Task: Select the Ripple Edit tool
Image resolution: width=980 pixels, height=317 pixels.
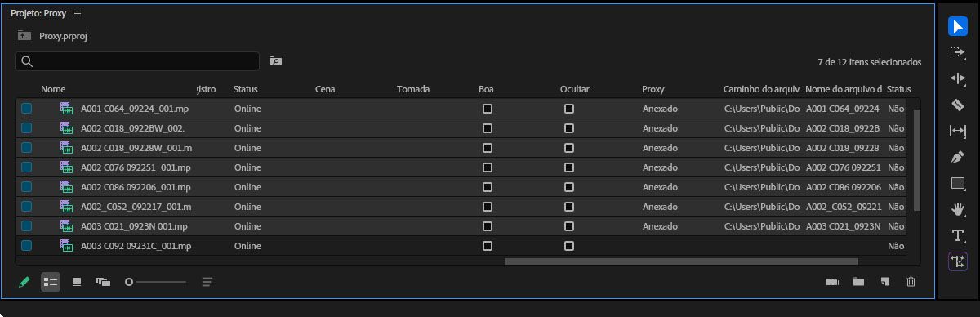Action: tap(958, 78)
